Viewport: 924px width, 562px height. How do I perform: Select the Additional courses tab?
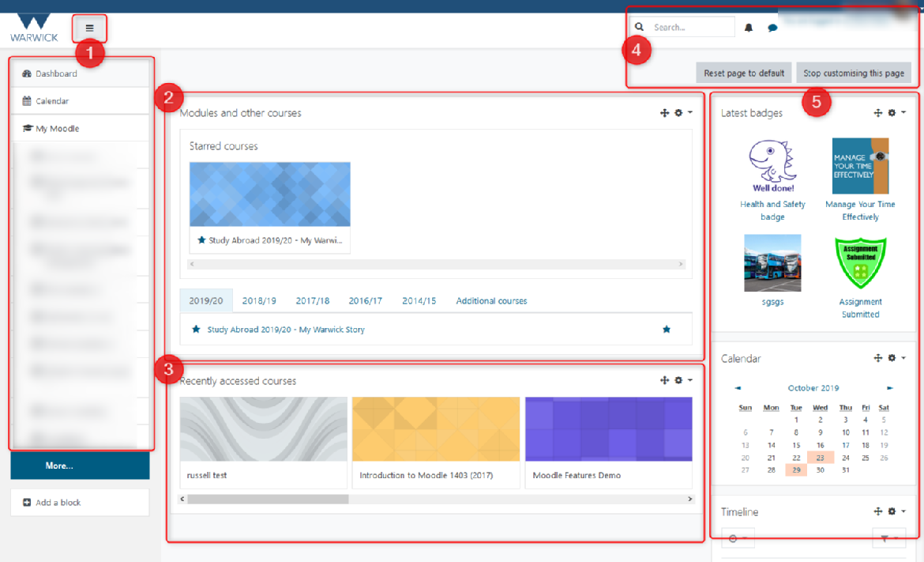click(491, 301)
